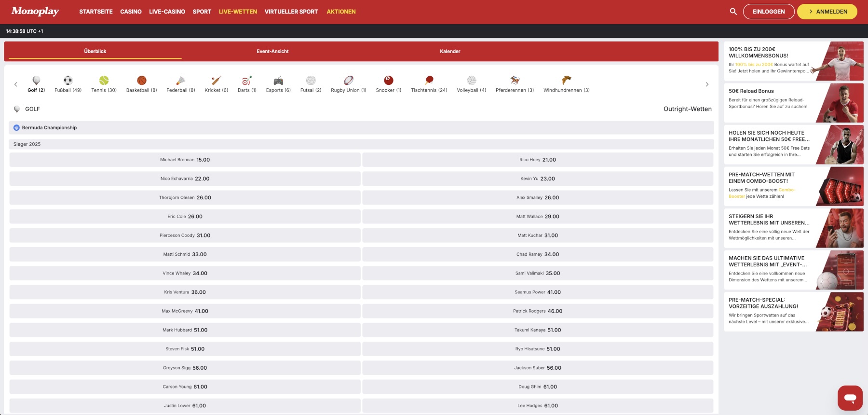
Task: Bet on Matti Schmid at 33.00
Action: [185, 254]
